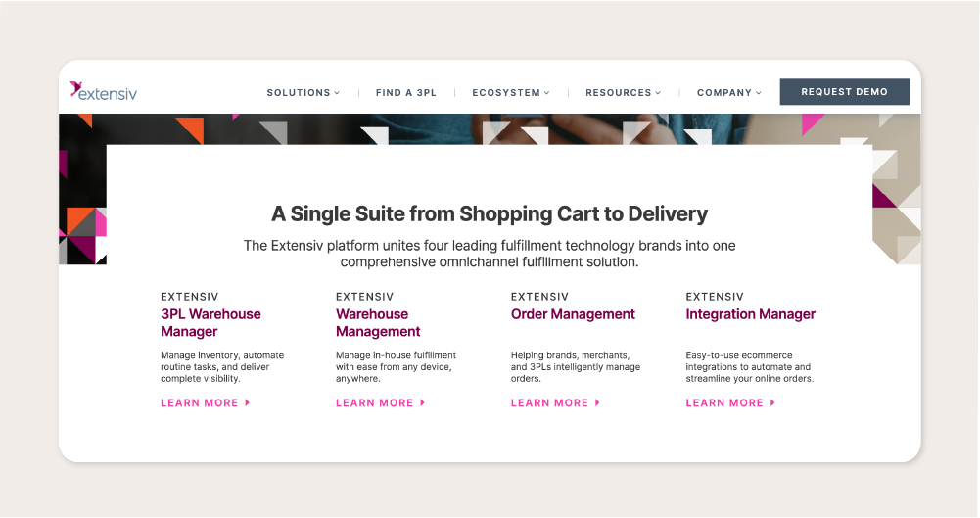Open the 3PL Warehouse Manager heading link
The height and width of the screenshot is (518, 980).
coord(210,322)
